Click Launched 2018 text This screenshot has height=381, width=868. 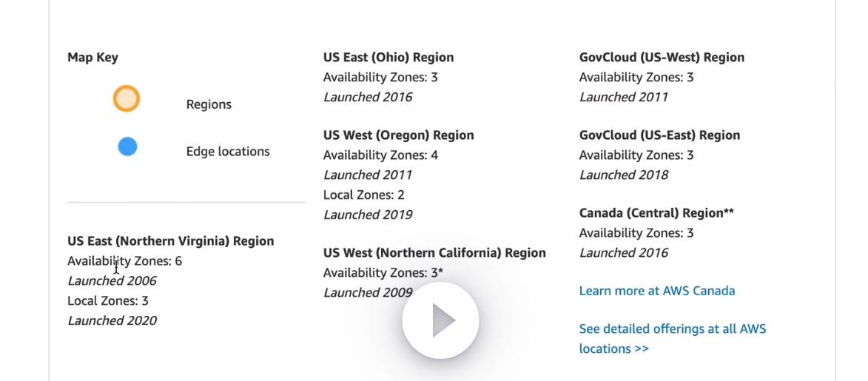623,175
